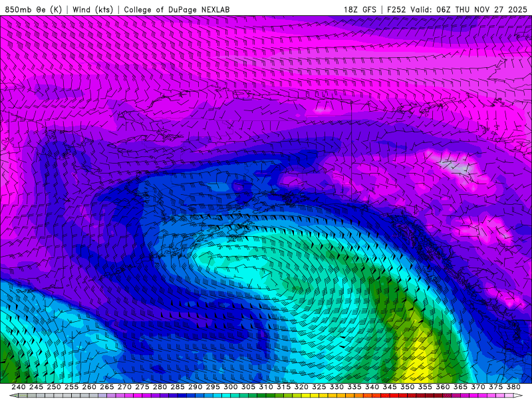Click the 290 value on color scale
532x399 pixels.
point(195,387)
